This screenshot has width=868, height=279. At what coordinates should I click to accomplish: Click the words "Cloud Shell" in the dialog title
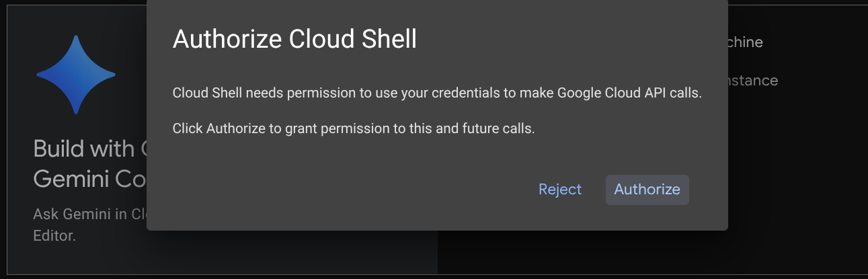pos(352,39)
